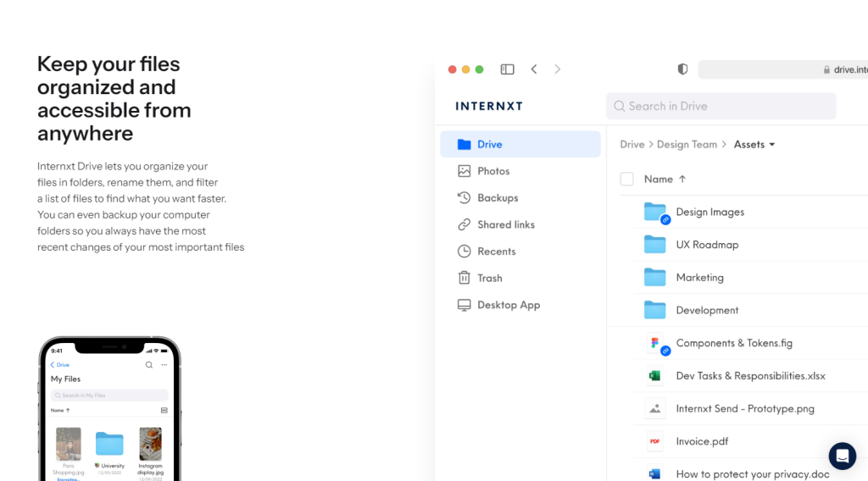Open the Design Images folder
868x481 pixels.
pos(709,212)
